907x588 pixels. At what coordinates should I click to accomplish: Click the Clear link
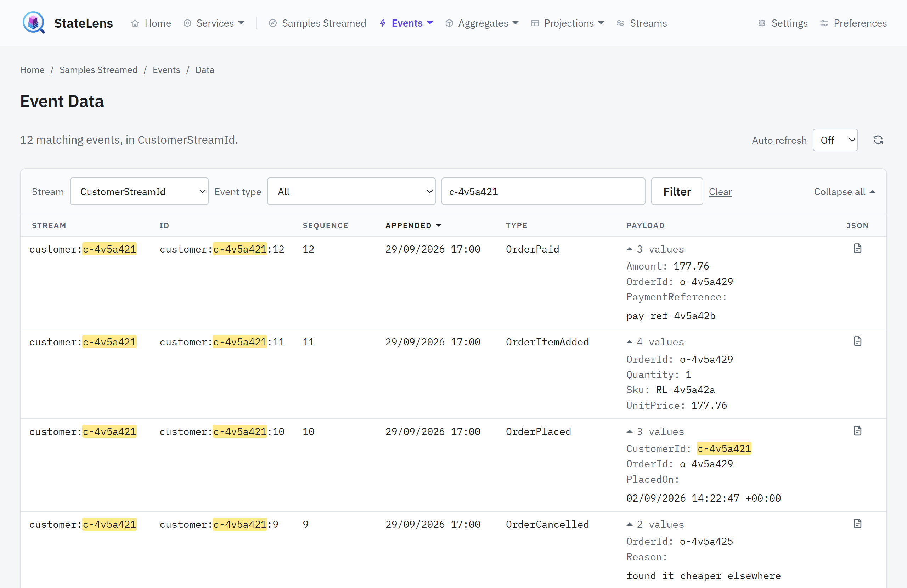(x=720, y=192)
